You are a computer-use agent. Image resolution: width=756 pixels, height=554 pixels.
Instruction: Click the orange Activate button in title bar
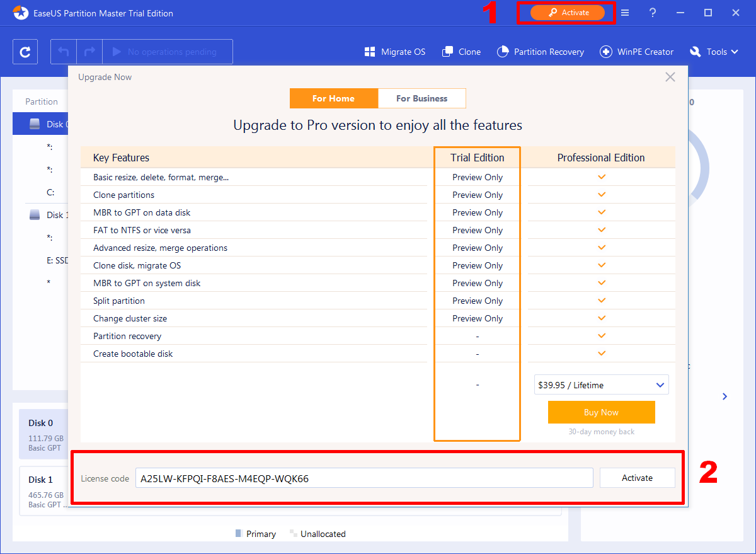pyautogui.click(x=567, y=13)
